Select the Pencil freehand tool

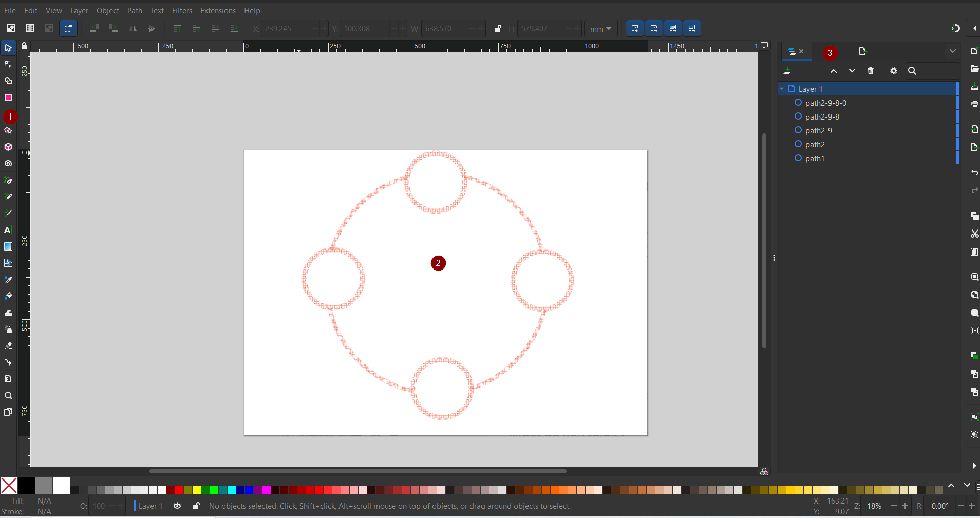pyautogui.click(x=8, y=197)
